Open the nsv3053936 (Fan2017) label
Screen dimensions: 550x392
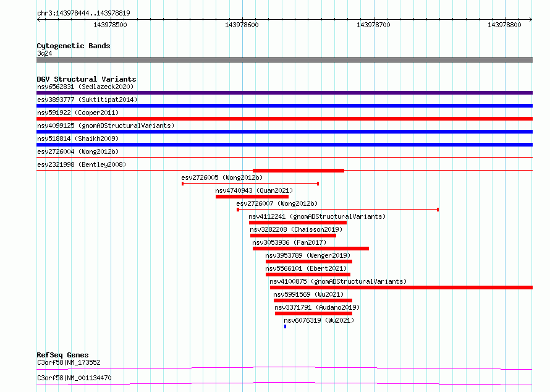click(289, 242)
